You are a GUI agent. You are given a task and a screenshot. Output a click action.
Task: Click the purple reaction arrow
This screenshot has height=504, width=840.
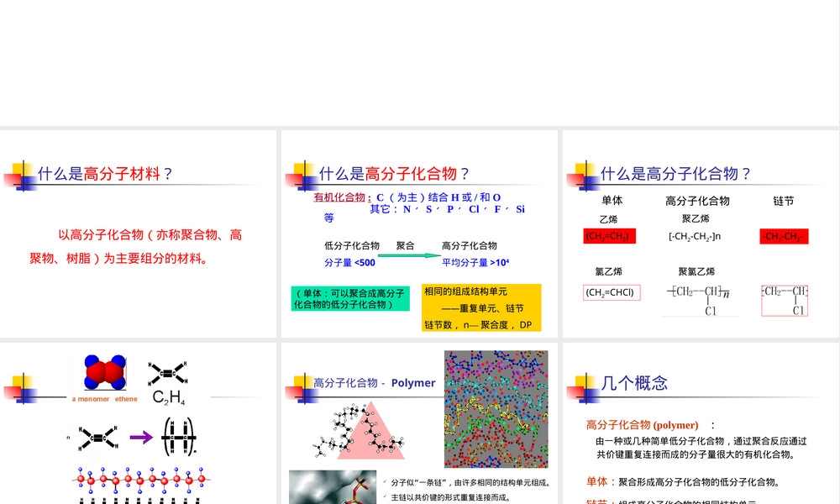(141, 438)
